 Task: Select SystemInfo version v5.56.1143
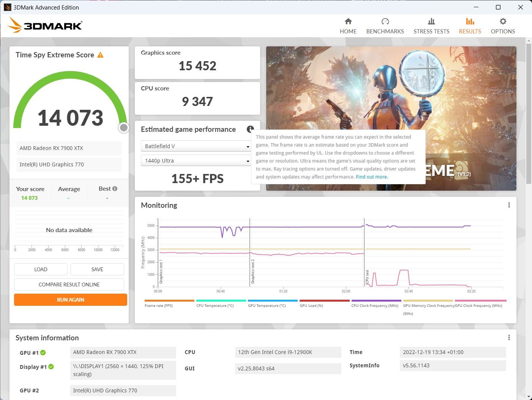coord(453,365)
